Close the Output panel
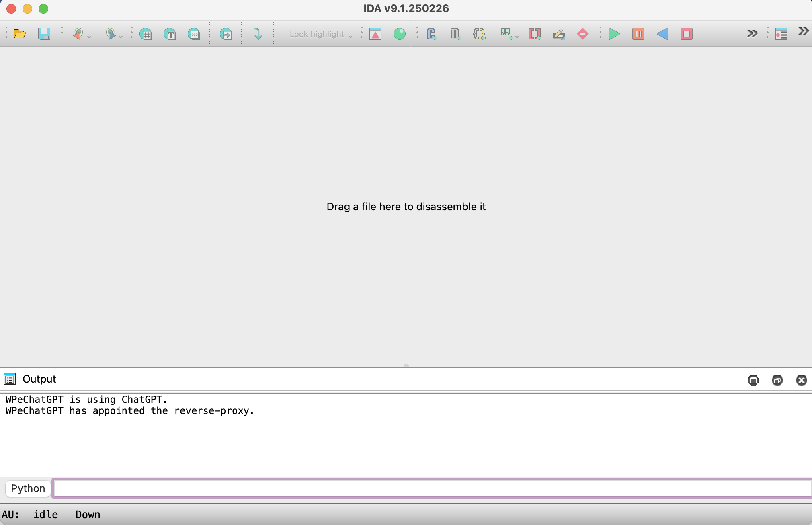Screen dimensions: 812x525 (x=801, y=380)
